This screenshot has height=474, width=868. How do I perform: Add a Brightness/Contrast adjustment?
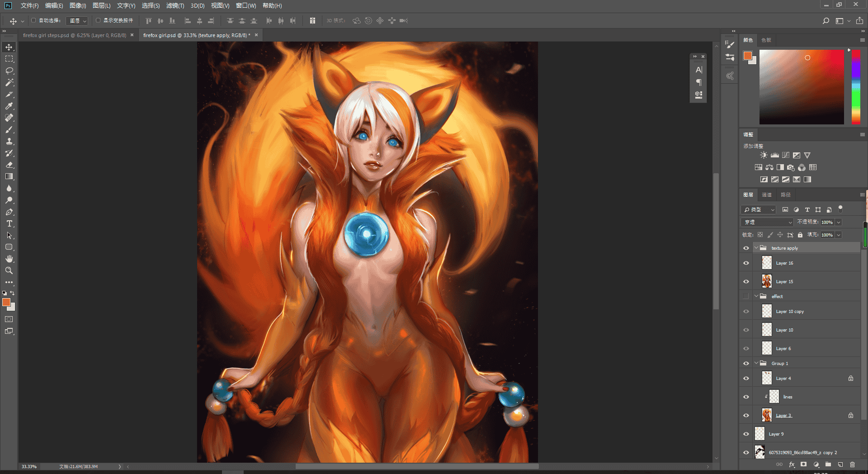(x=764, y=155)
